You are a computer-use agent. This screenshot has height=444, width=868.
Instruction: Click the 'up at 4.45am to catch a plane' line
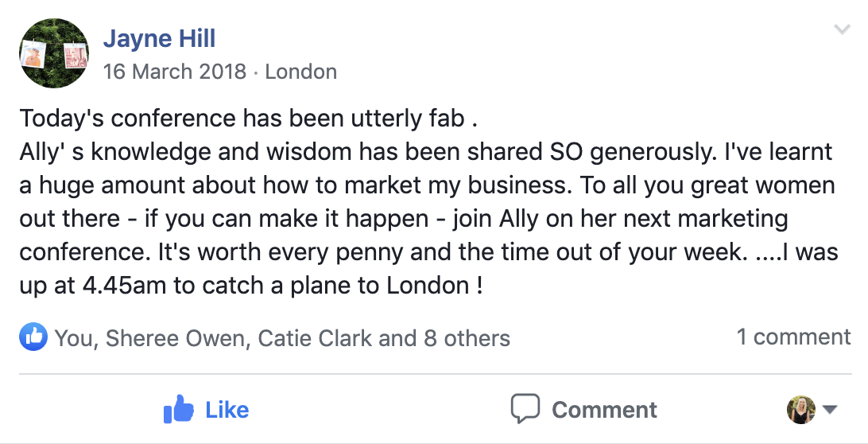tap(251, 286)
